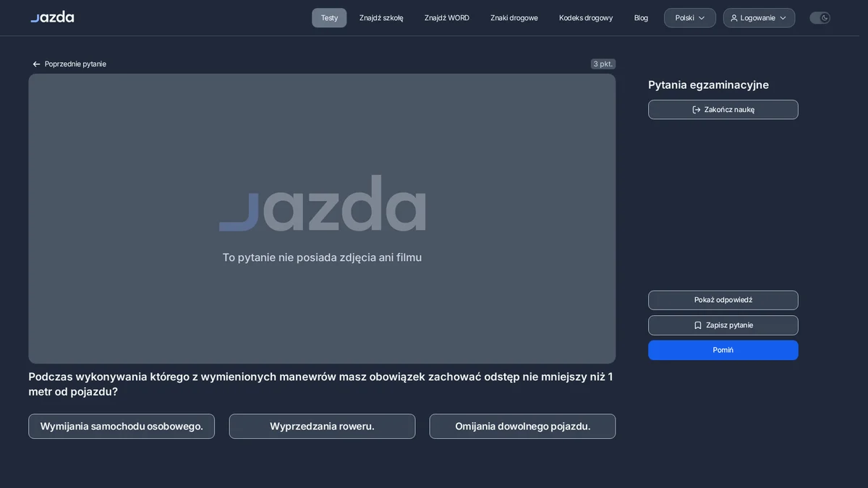The image size is (868, 488).
Task: Go to Znajdź szkołę page
Action: pyautogui.click(x=381, y=18)
